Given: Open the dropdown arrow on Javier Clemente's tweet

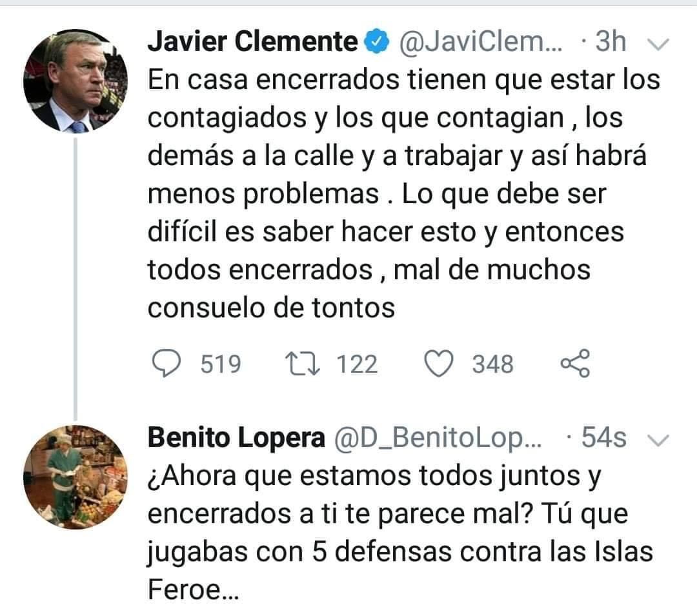Looking at the screenshot, I should tap(657, 44).
